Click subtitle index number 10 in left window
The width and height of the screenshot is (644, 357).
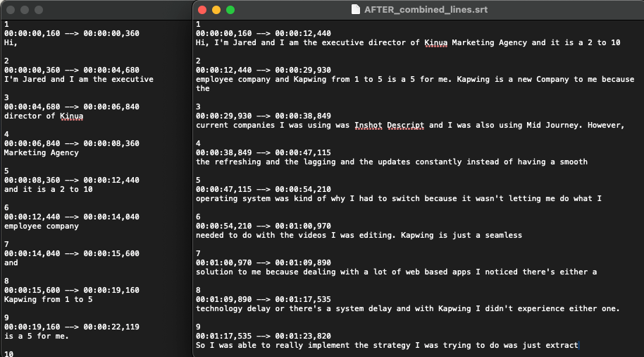click(x=8, y=353)
